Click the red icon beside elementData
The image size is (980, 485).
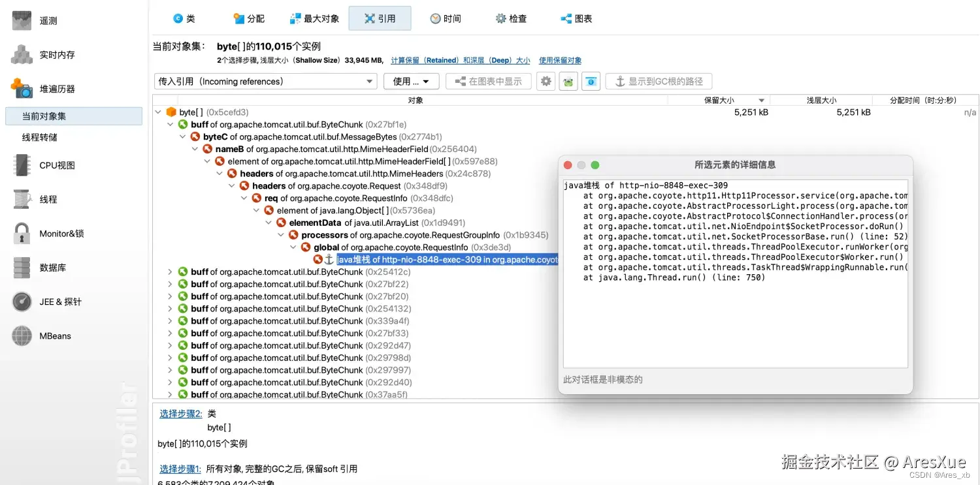282,223
